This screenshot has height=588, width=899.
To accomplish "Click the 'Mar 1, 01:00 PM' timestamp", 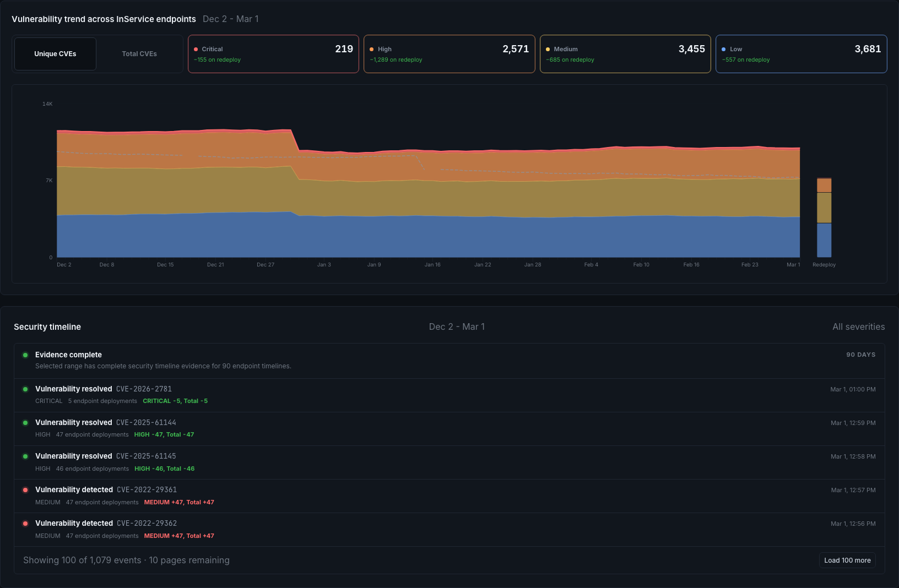I will (853, 389).
